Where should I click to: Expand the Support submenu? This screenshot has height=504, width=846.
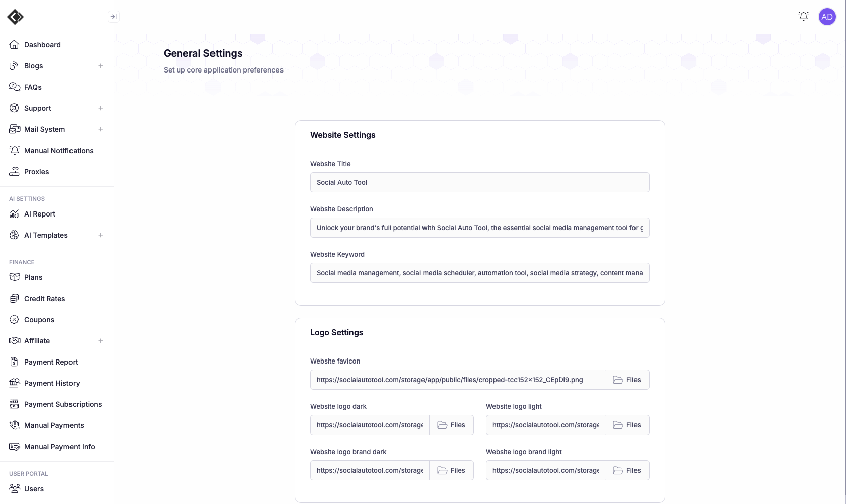pyautogui.click(x=101, y=108)
